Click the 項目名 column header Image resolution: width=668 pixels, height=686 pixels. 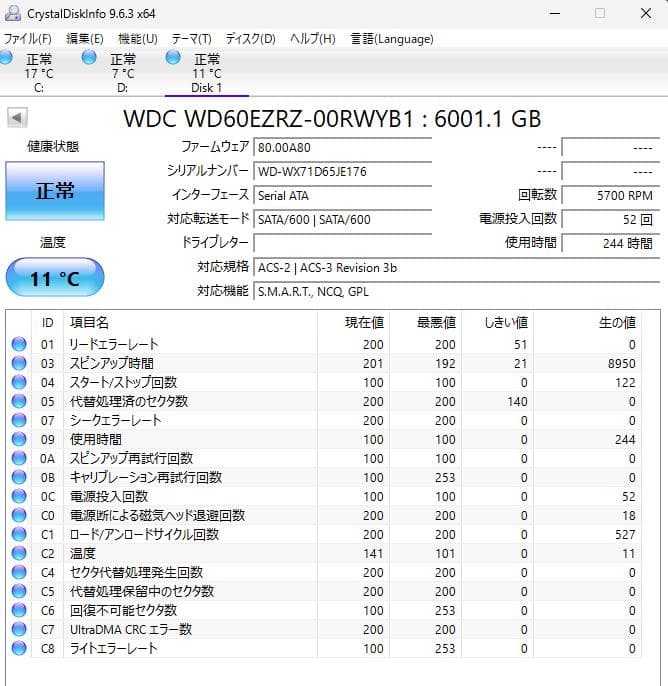190,323
